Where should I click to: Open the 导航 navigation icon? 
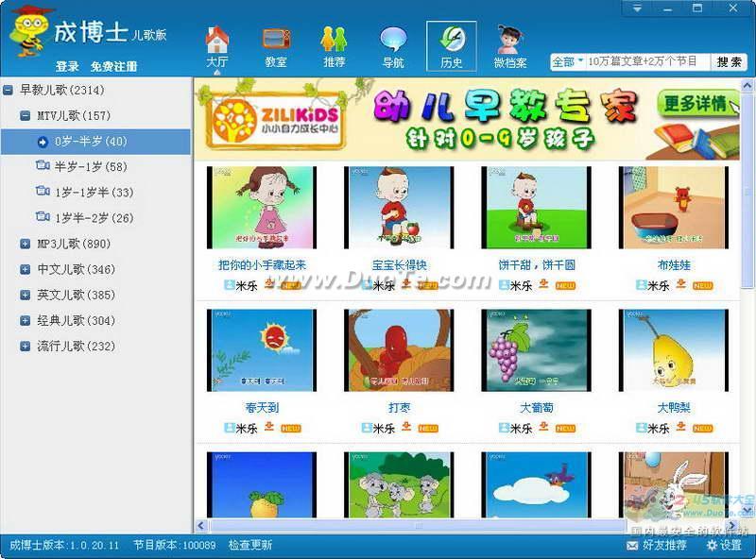393,46
